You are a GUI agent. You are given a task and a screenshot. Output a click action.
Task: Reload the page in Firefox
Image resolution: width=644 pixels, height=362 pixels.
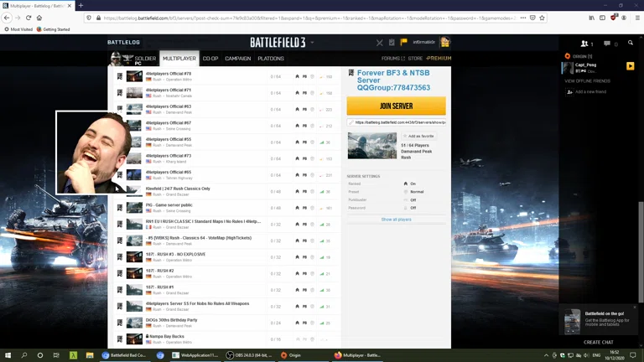pyautogui.click(x=29, y=18)
